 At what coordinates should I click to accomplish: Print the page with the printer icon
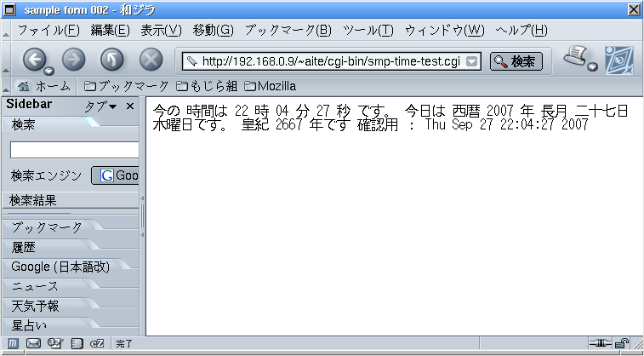(x=575, y=56)
